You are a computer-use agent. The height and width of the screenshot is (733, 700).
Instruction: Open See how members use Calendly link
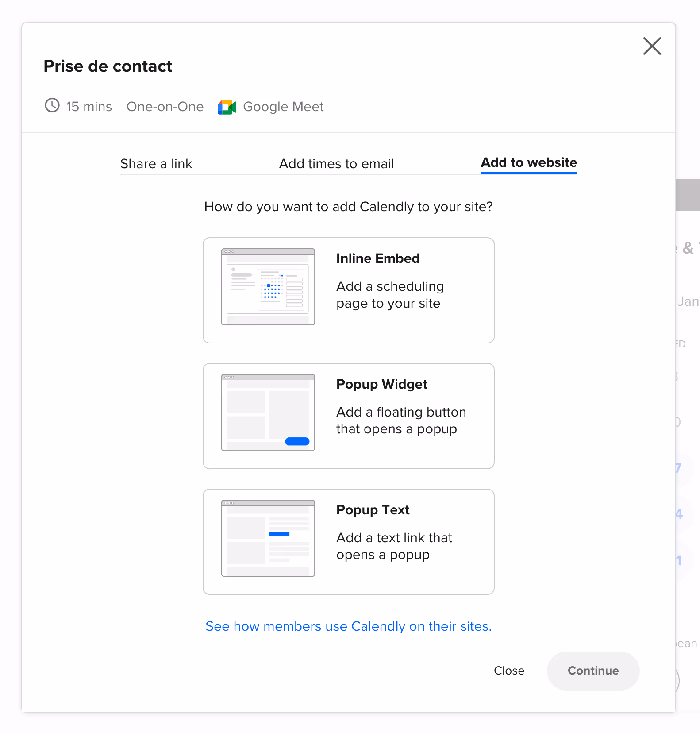pyautogui.click(x=349, y=626)
